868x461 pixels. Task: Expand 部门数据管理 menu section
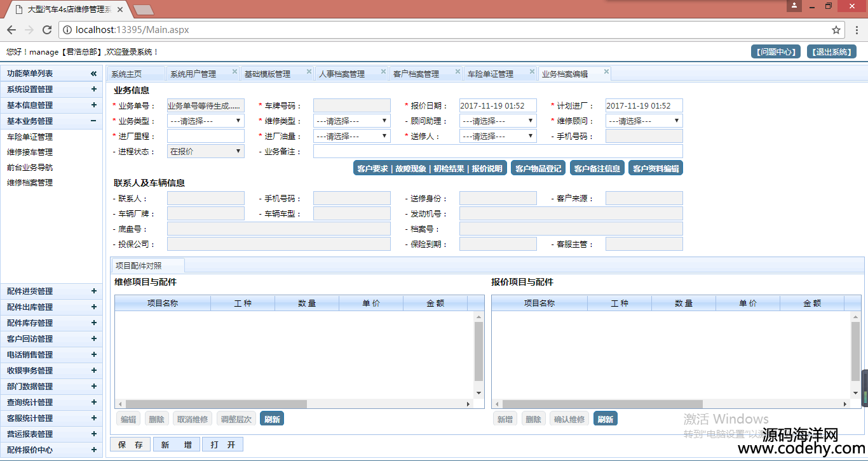click(x=93, y=387)
